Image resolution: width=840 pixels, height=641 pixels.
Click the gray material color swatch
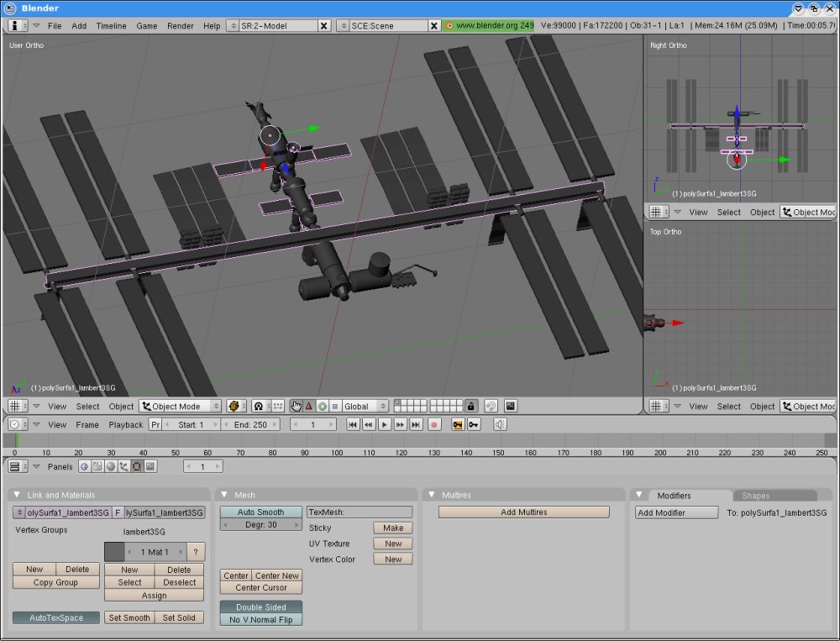(114, 551)
